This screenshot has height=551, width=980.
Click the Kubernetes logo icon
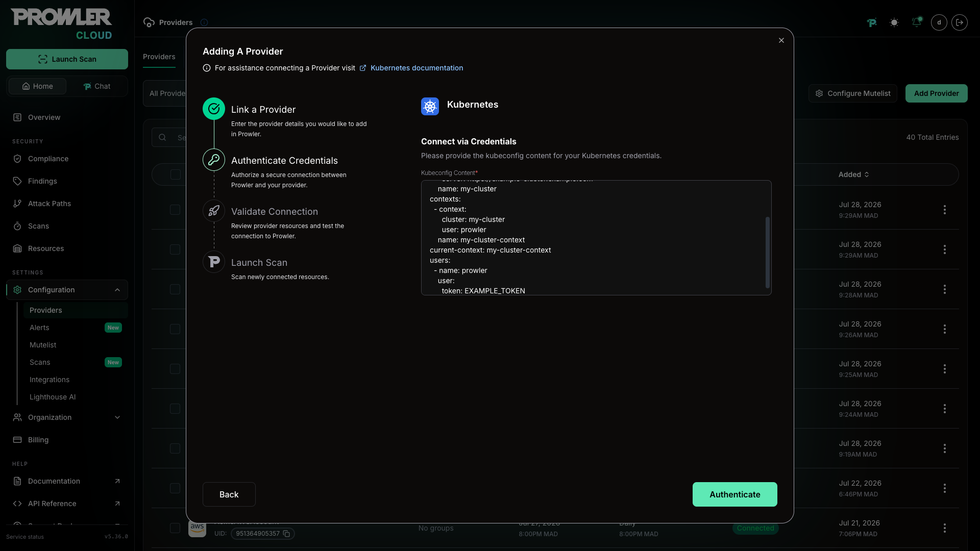tap(430, 106)
